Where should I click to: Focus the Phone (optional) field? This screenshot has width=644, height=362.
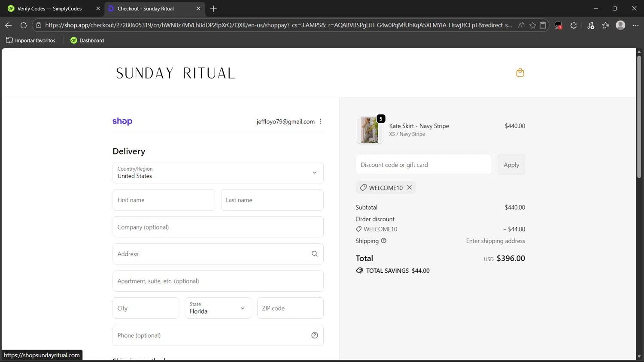(218, 335)
